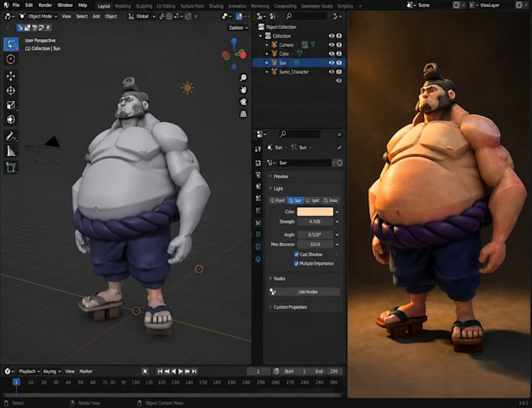Click the Sun light object in viewport
532x408 pixels.
click(187, 88)
